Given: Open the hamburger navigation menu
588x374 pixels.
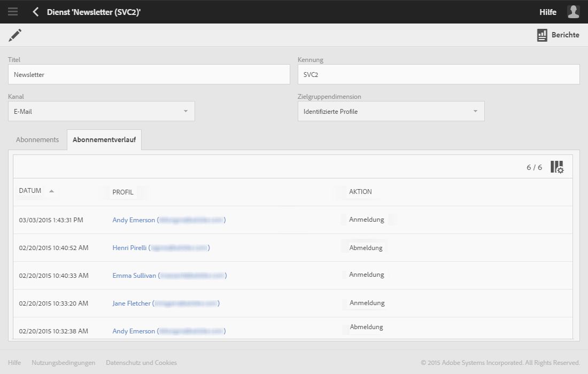Looking at the screenshot, I should (13, 12).
